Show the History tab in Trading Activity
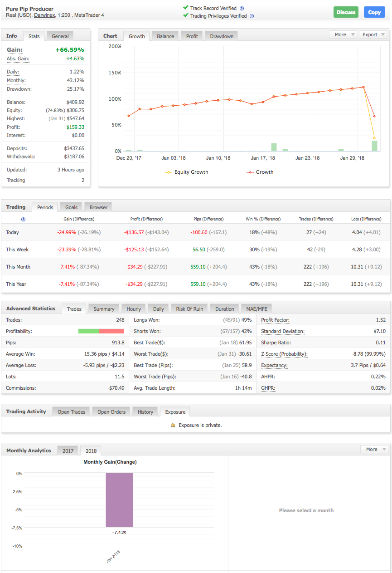 (145, 412)
